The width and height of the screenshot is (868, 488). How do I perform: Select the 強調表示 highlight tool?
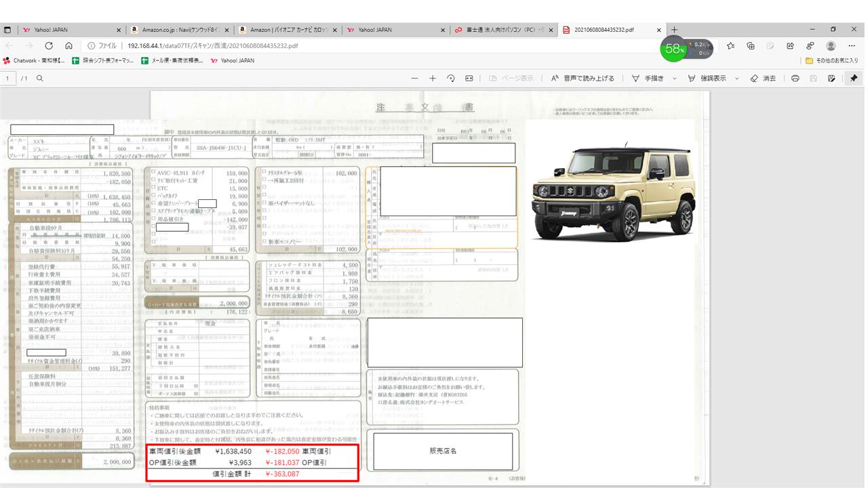(707, 78)
